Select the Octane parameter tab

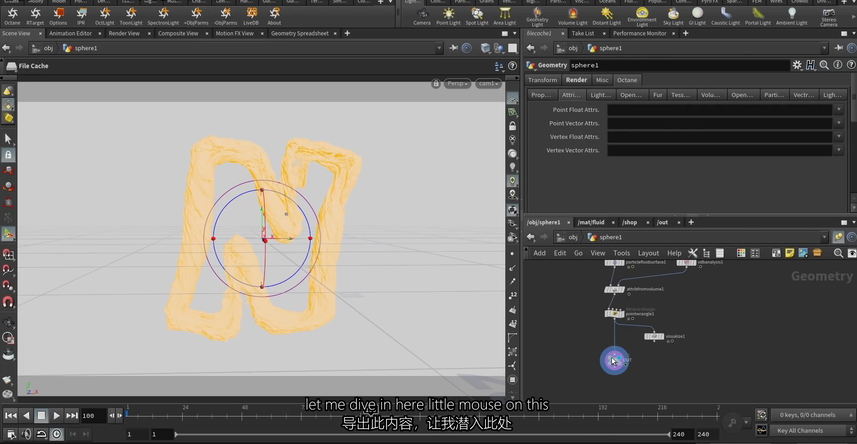(627, 80)
